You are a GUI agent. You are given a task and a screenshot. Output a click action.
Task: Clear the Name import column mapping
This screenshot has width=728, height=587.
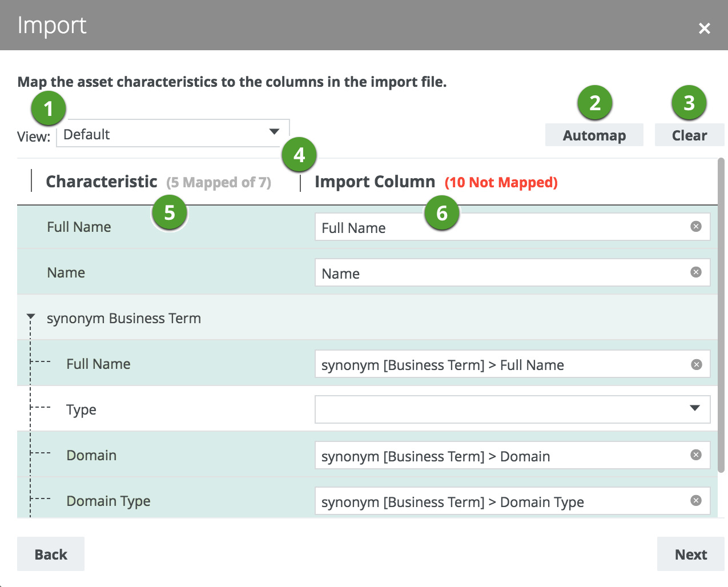click(x=695, y=272)
